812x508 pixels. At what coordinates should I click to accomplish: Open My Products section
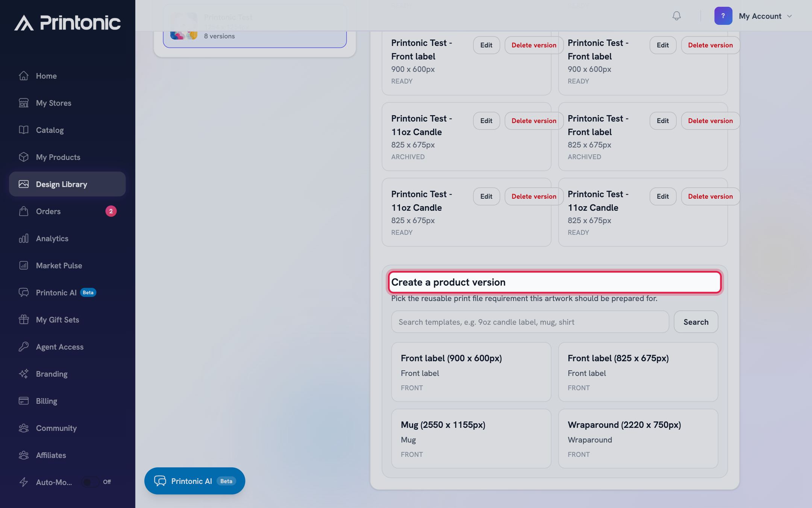(x=67, y=157)
